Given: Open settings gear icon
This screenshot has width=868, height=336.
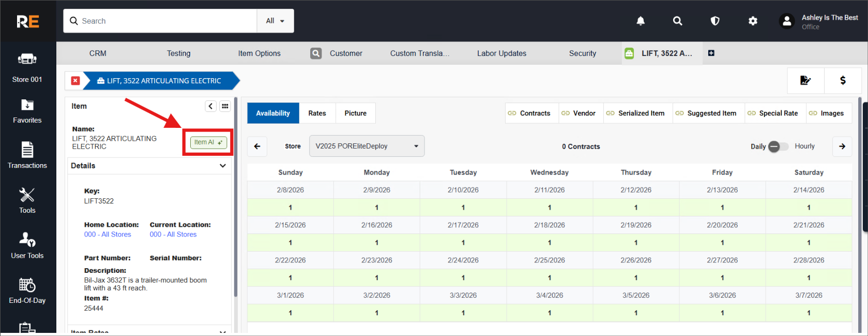Looking at the screenshot, I should 753,21.
